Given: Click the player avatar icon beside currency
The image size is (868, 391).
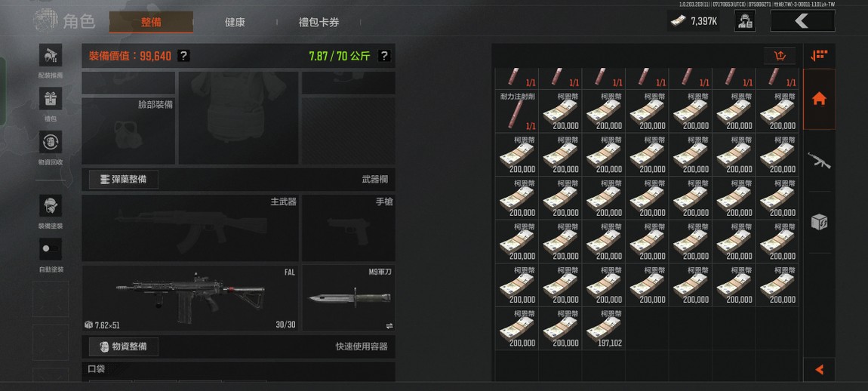Looking at the screenshot, I should coord(746,22).
